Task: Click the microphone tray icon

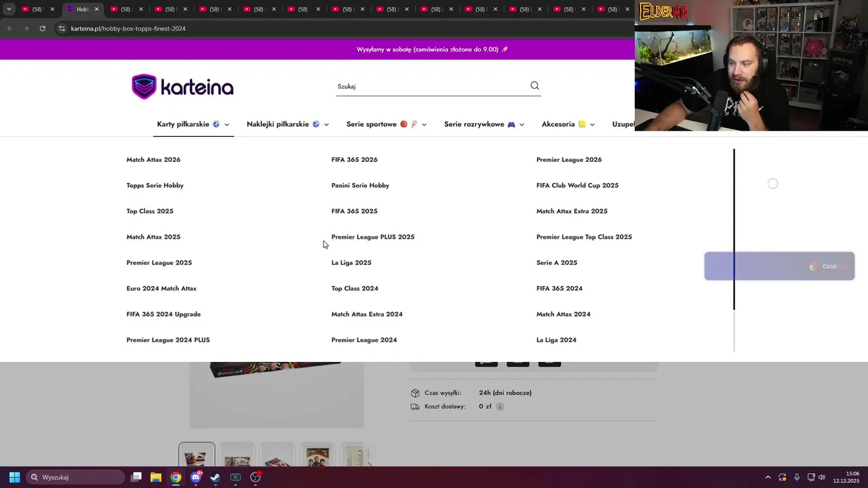Action: click(x=797, y=477)
